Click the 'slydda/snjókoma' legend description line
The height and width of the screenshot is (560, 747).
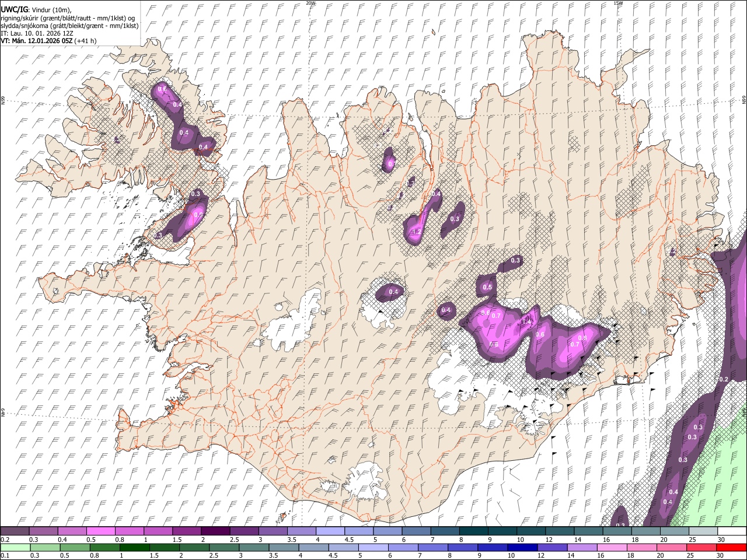tap(69, 26)
